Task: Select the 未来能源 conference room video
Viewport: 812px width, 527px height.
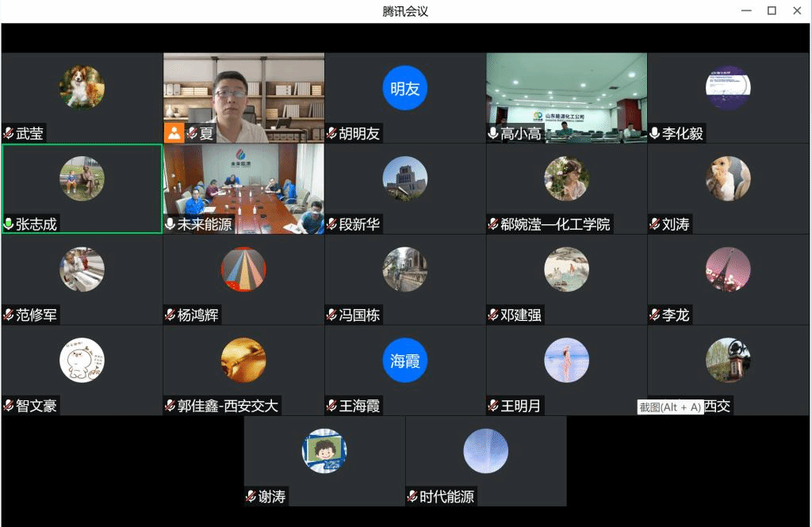Action: click(x=243, y=186)
